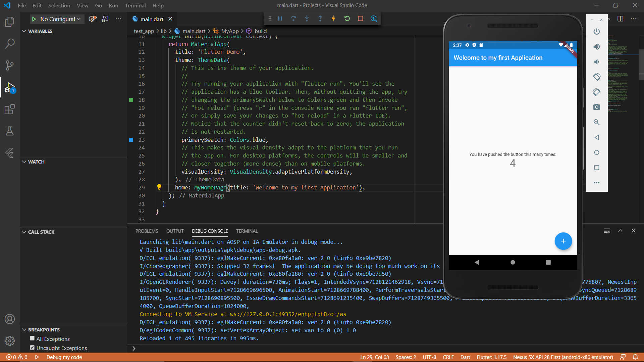This screenshot has height=362, width=644.
Task: Step Into in debug toolbar
Action: coord(307,18)
